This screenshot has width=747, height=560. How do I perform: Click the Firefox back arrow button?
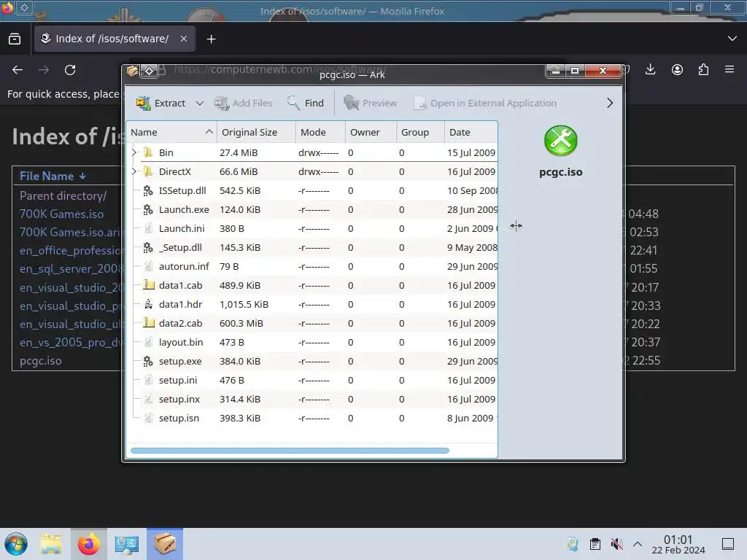tap(18, 70)
